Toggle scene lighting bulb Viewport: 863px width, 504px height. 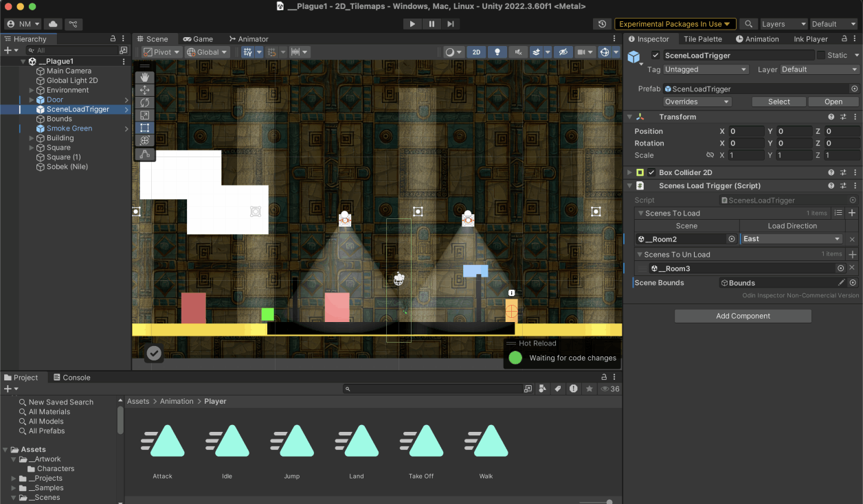pos(497,52)
